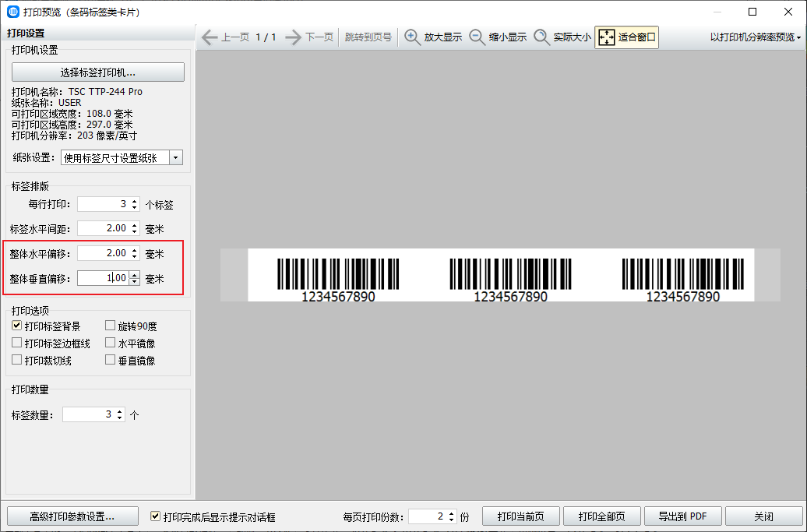Click the 每行打印 labels-per-row field
This screenshot has width=807, height=532.
coord(104,204)
